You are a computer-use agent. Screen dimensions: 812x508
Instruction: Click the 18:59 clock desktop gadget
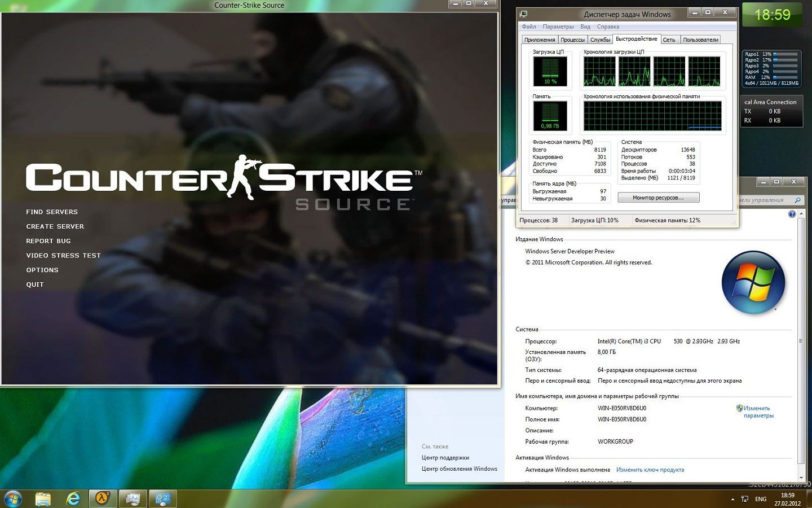772,15
